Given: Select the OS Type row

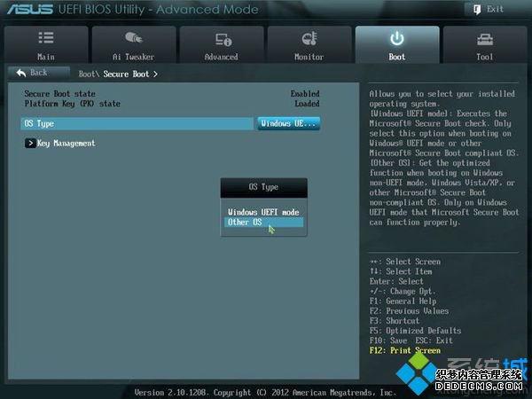Looking at the screenshot, I should 137,123.
